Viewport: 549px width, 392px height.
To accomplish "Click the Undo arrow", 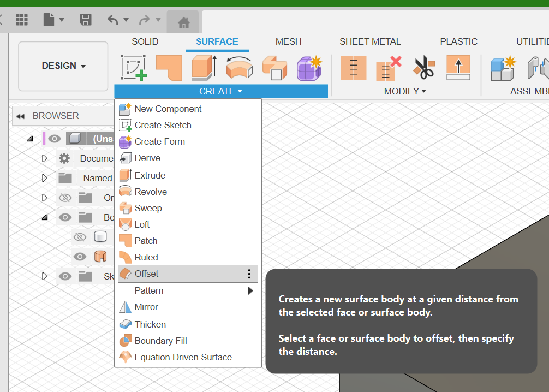I will (x=113, y=20).
